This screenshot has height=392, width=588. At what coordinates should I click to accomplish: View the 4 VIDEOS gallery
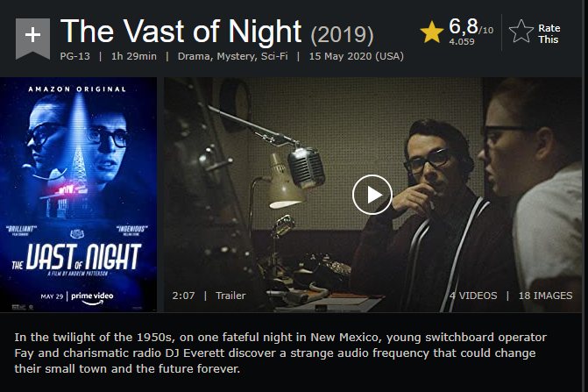pyautogui.click(x=473, y=296)
